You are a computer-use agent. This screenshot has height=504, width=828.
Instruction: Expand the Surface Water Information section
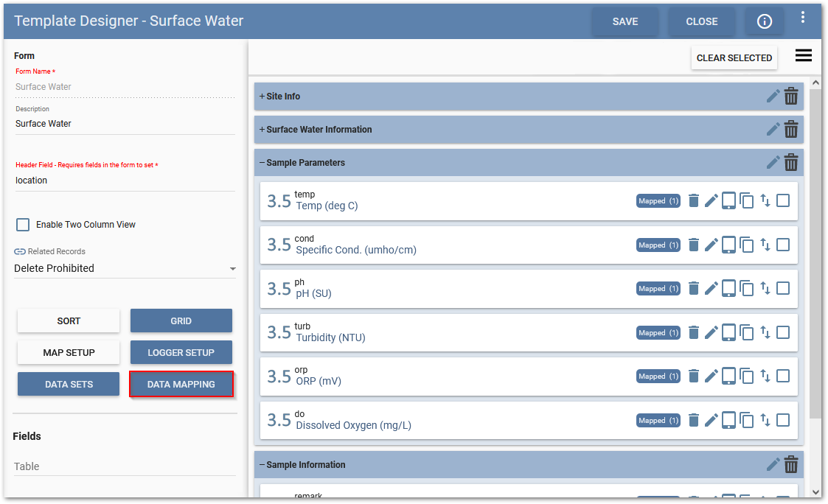[261, 129]
